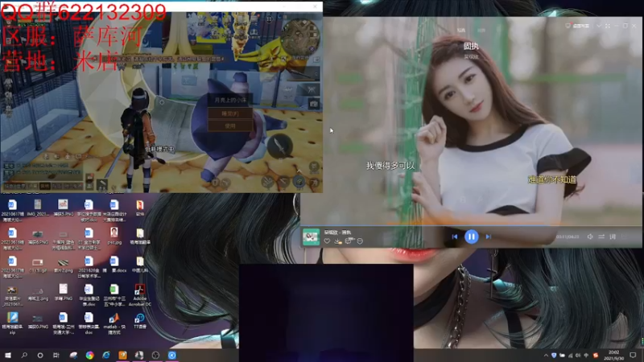Click the crossed-tools icon above the camera
Viewport: 644px width, 362px height.
(x=311, y=89)
